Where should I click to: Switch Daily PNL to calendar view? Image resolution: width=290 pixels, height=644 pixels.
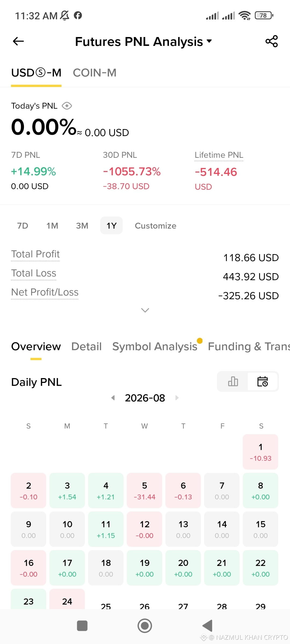(262, 381)
